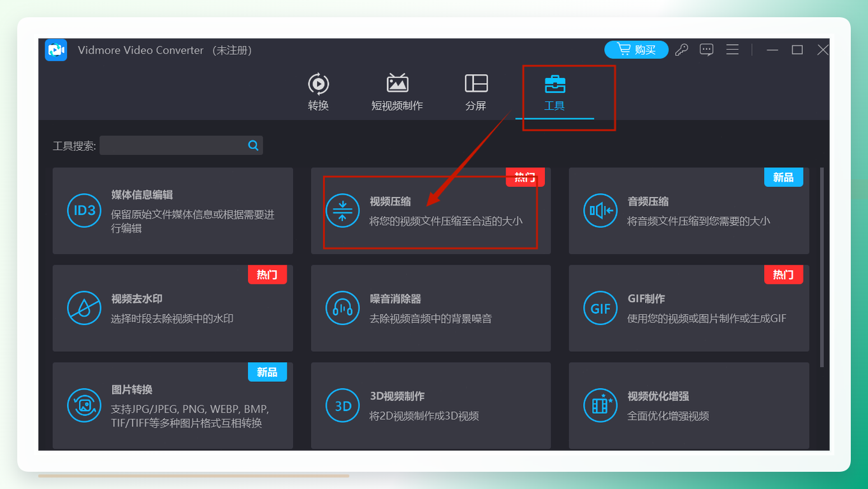The image size is (868, 489).
Task: Click the 视频优化增强 filmstrip icon
Action: [600, 405]
